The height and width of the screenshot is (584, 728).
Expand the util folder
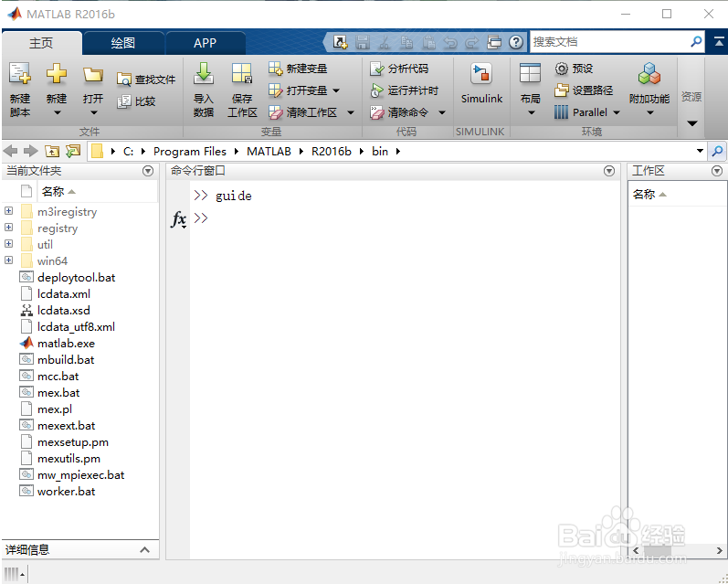(x=8, y=244)
